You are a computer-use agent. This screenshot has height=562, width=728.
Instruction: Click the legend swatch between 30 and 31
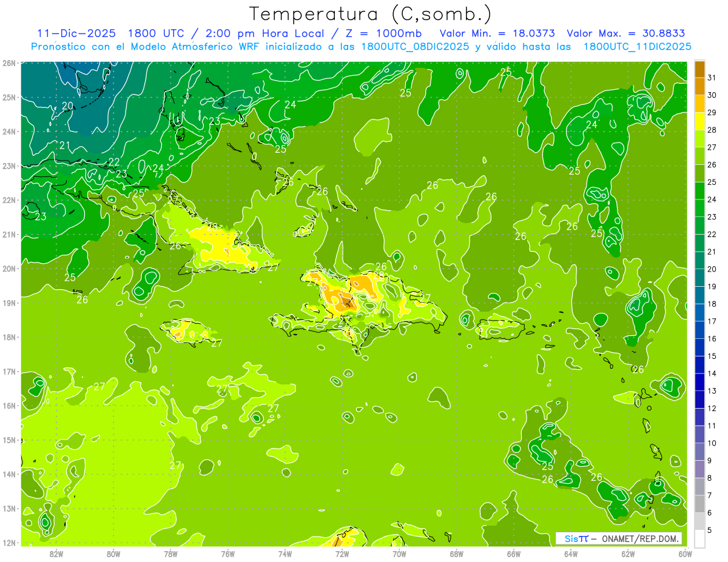pos(699,87)
